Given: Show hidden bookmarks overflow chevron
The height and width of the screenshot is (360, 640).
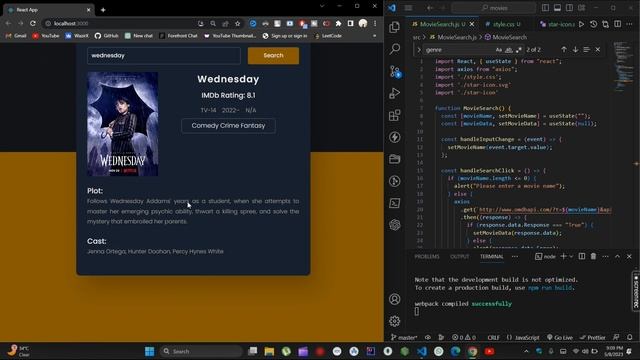Looking at the screenshot, I should click(374, 36).
